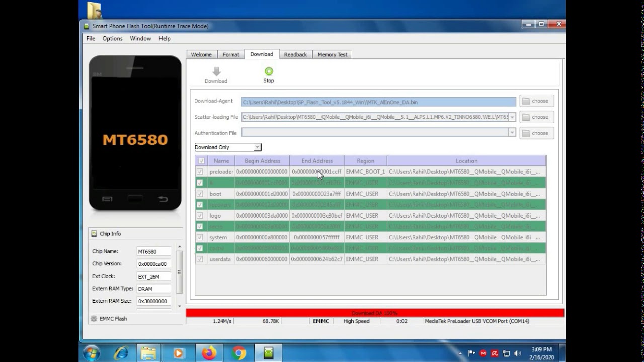The height and width of the screenshot is (362, 644).
Task: Select the SP Flash Tool taskbar icon
Action: click(268, 353)
